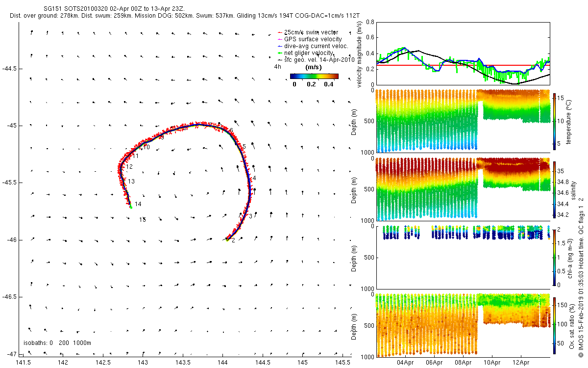Click the velocity magnitude time-series plot

[x=463, y=54]
